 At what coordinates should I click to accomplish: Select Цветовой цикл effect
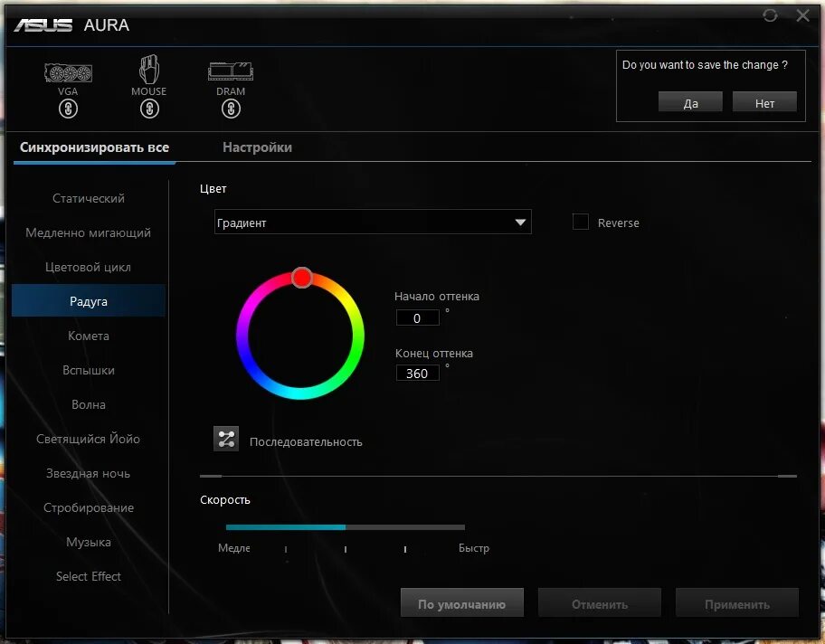pos(89,268)
